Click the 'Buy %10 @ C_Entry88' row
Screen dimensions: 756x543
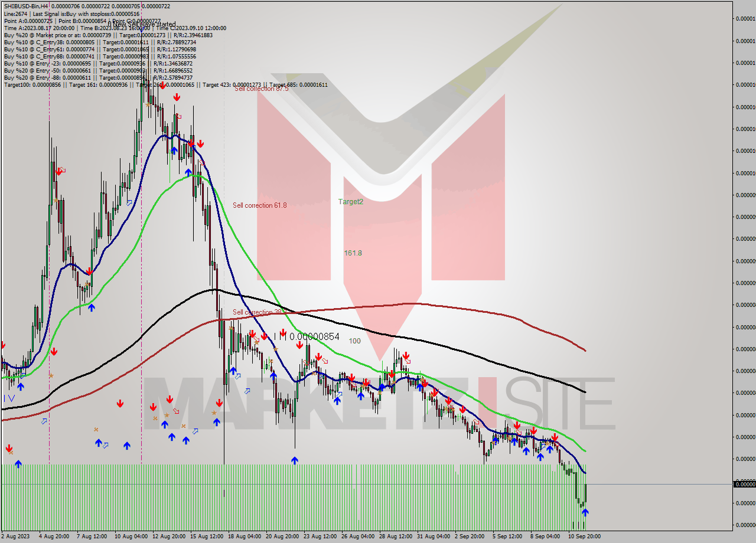[x=100, y=56]
